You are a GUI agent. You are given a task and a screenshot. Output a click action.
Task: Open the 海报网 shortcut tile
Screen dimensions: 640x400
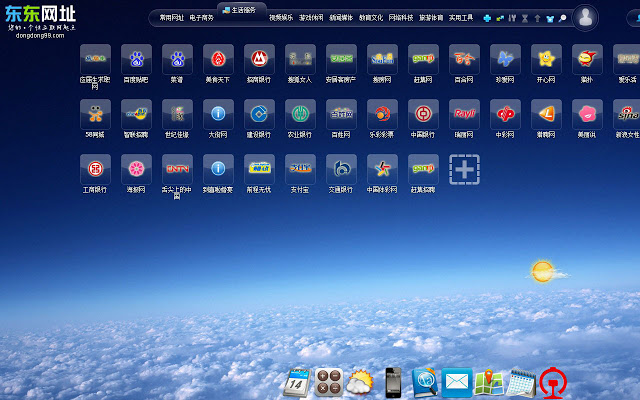[136, 169]
